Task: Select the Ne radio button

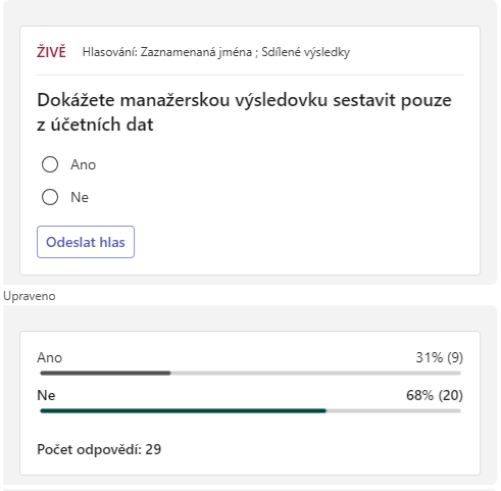Action: pyautogui.click(x=50, y=197)
